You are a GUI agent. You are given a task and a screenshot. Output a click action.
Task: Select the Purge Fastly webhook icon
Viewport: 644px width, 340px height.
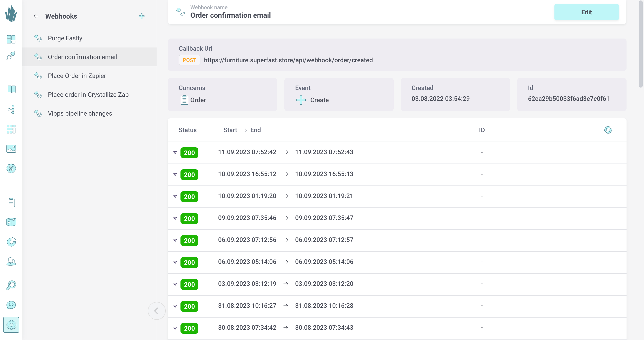pyautogui.click(x=38, y=38)
